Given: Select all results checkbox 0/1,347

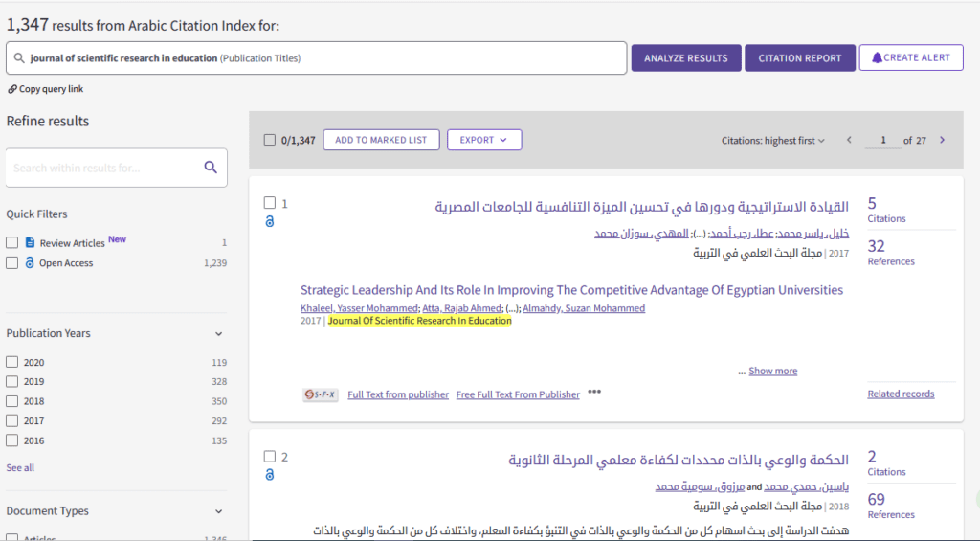Looking at the screenshot, I should pyautogui.click(x=270, y=140).
